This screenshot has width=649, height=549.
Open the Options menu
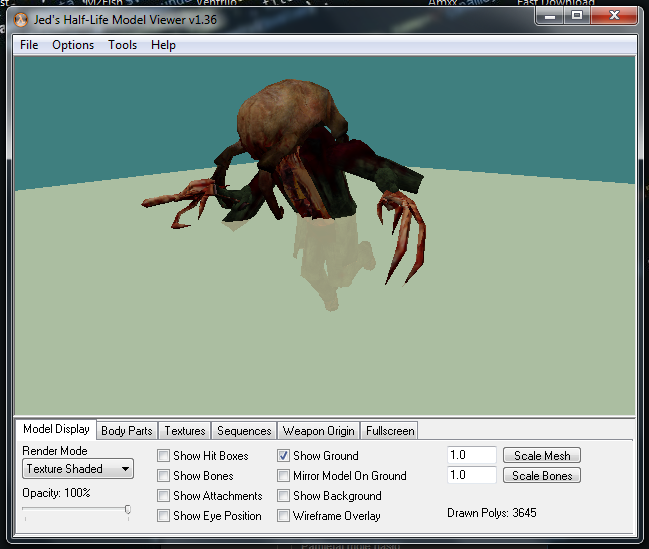(x=73, y=45)
